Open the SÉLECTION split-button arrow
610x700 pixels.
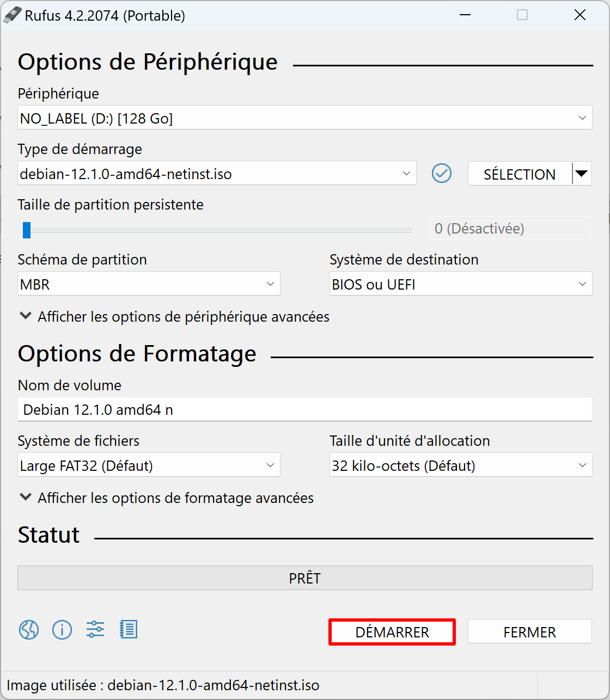coord(582,174)
